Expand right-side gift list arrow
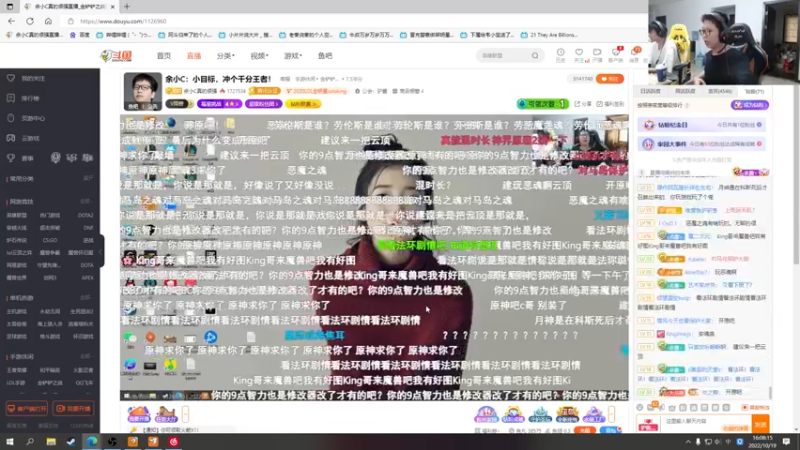Screen dimensions: 800x450 tap(611, 414)
